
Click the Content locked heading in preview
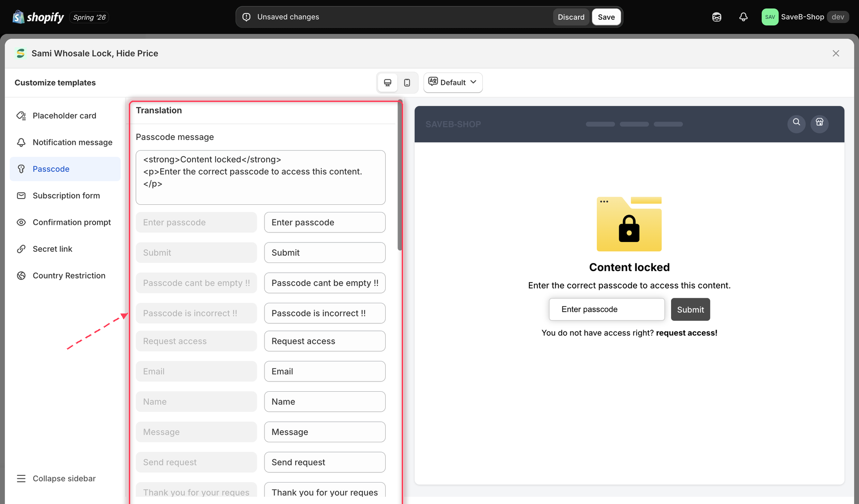click(629, 267)
